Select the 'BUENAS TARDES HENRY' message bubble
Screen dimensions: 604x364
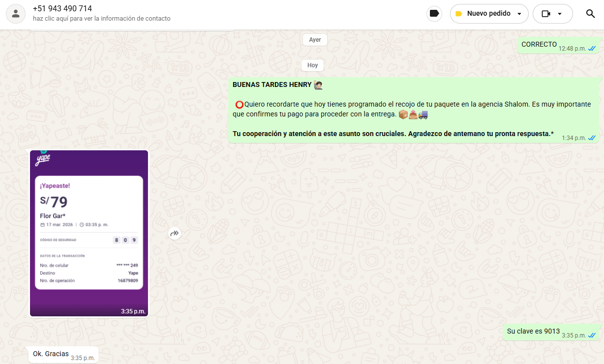tap(413, 110)
